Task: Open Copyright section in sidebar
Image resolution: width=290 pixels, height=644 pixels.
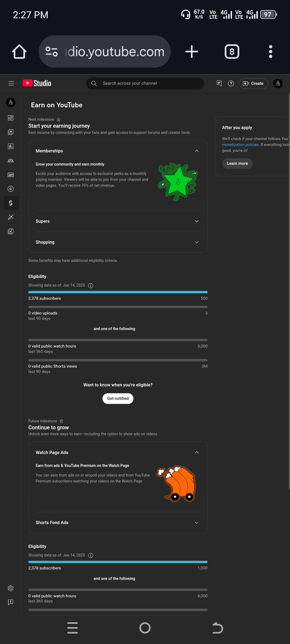Action: pyautogui.click(x=11, y=189)
